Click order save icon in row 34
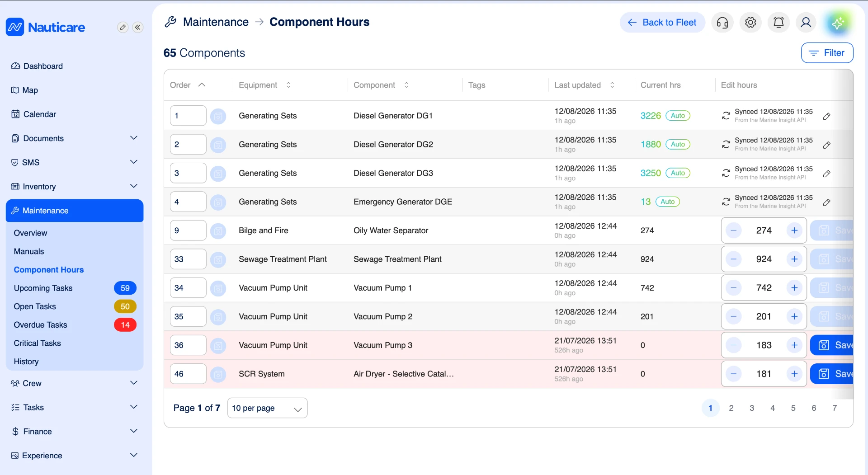The image size is (868, 475). pyautogui.click(x=218, y=288)
